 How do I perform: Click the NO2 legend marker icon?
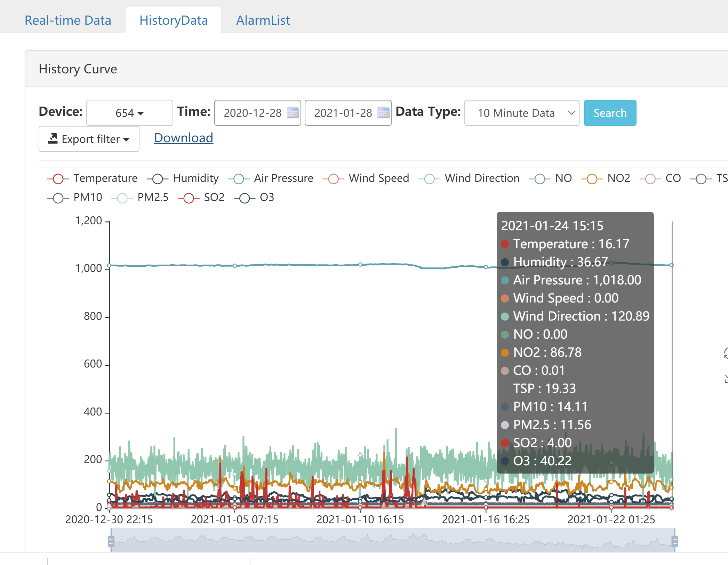coord(592,179)
